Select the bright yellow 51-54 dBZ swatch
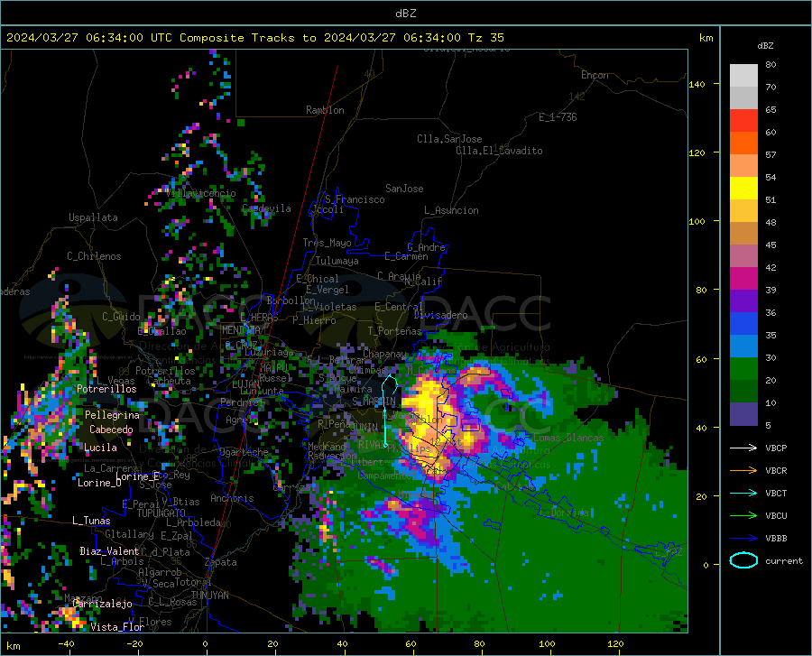 [x=743, y=188]
